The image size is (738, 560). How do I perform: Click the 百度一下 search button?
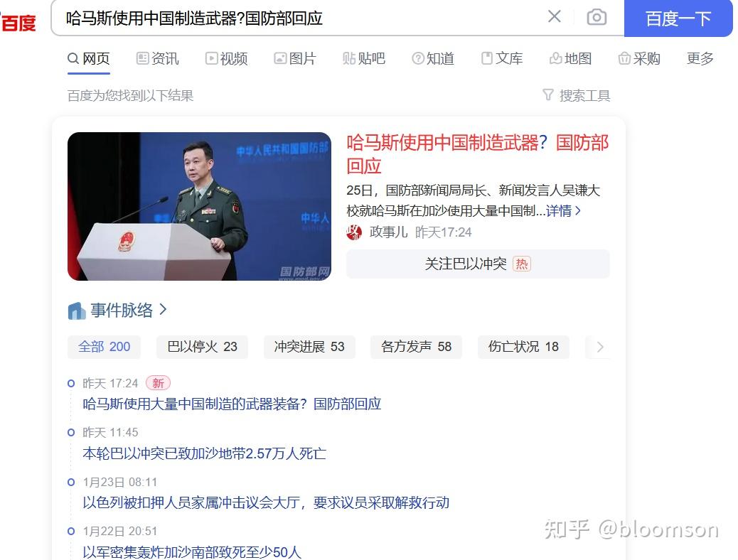point(678,18)
